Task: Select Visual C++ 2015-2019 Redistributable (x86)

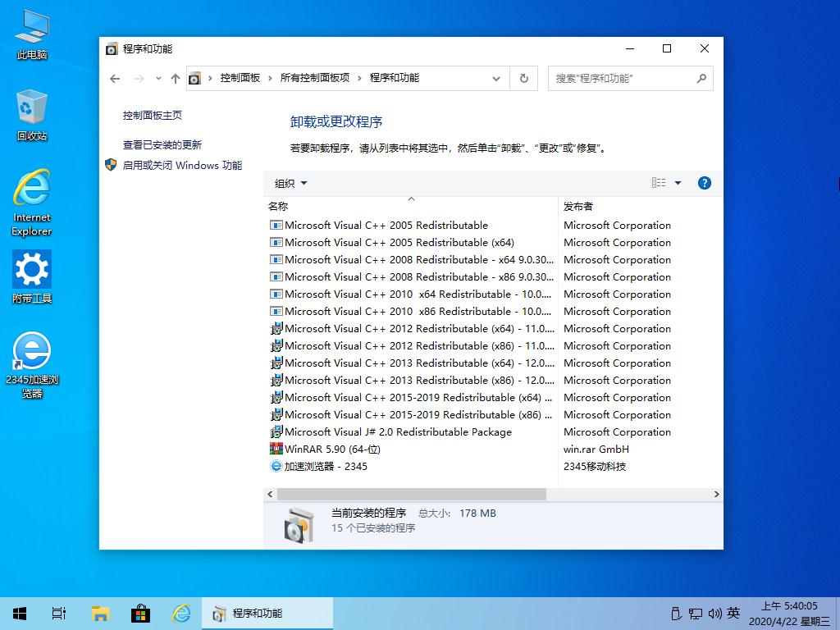Action: point(410,414)
